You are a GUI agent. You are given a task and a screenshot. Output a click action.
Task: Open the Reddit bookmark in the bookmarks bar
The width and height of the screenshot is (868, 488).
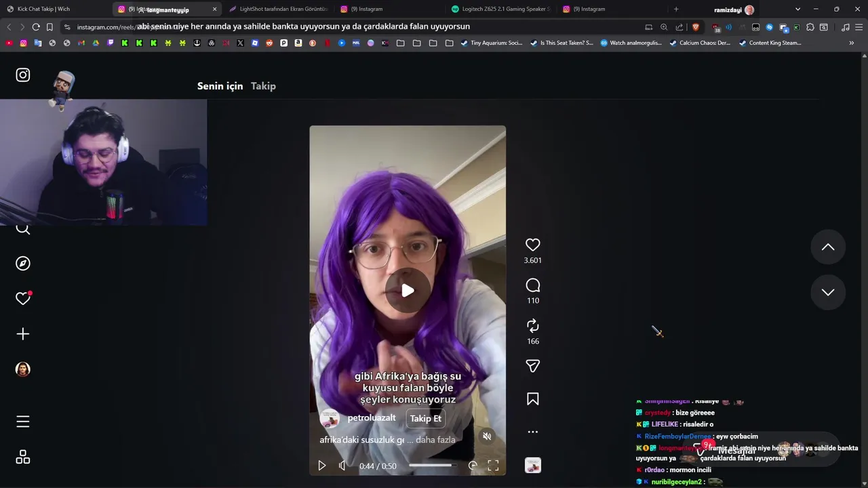tap(269, 43)
